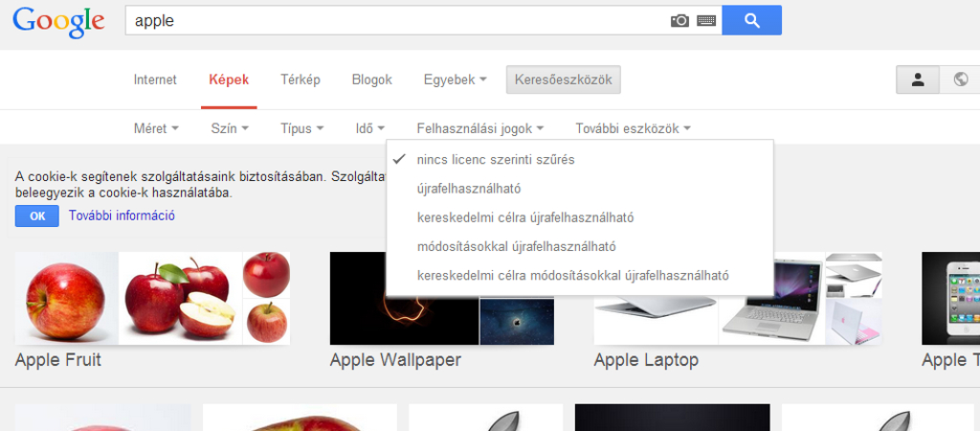Toggle the Keresőeszközök button
The width and height of the screenshot is (980, 431).
coord(563,80)
